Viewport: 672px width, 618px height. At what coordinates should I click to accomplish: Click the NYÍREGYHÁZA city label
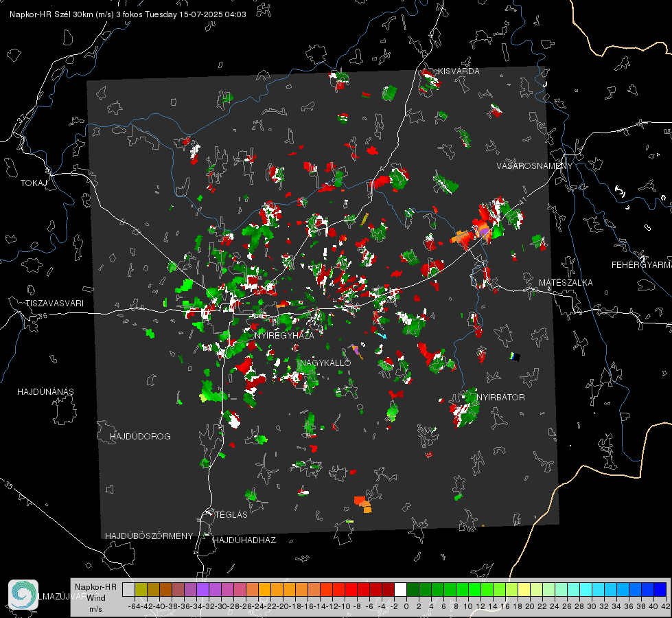[284, 335]
